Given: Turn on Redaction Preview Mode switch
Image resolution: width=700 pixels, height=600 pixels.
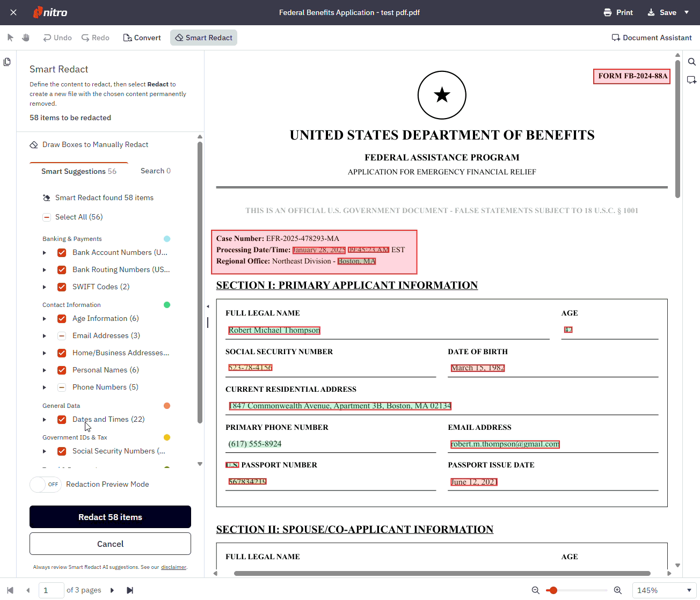Looking at the screenshot, I should [x=46, y=485].
